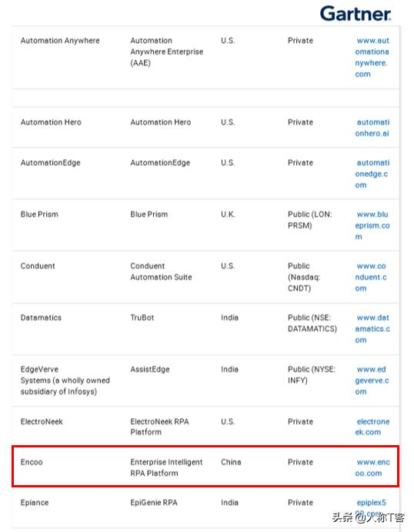The image size is (414, 532).
Task: Click the Gartner logo
Action: point(356,14)
